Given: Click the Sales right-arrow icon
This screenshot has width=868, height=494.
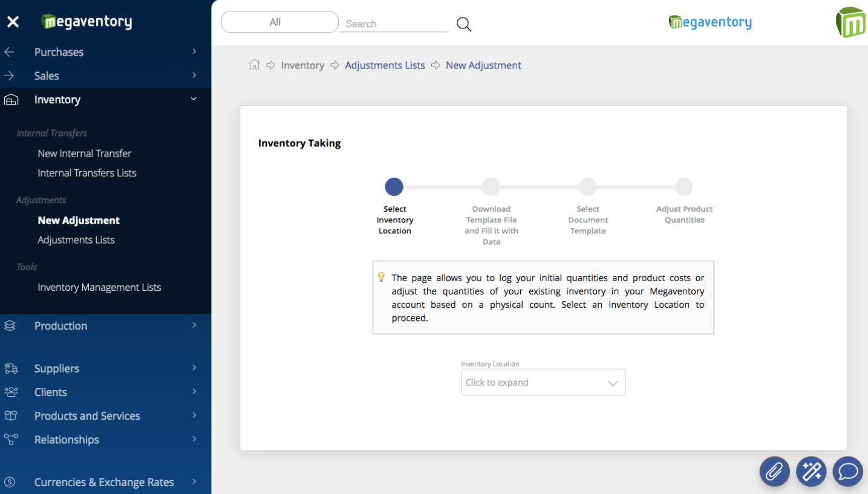Looking at the screenshot, I should [x=9, y=76].
